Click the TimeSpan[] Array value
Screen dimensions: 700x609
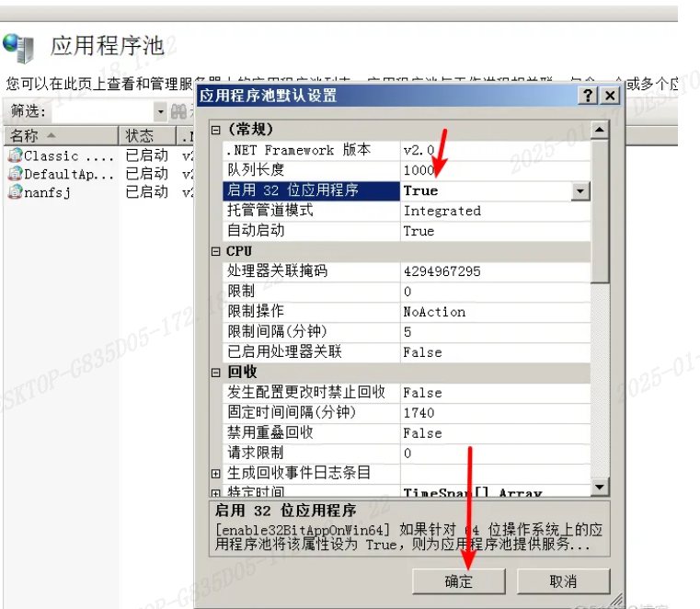pos(473,492)
